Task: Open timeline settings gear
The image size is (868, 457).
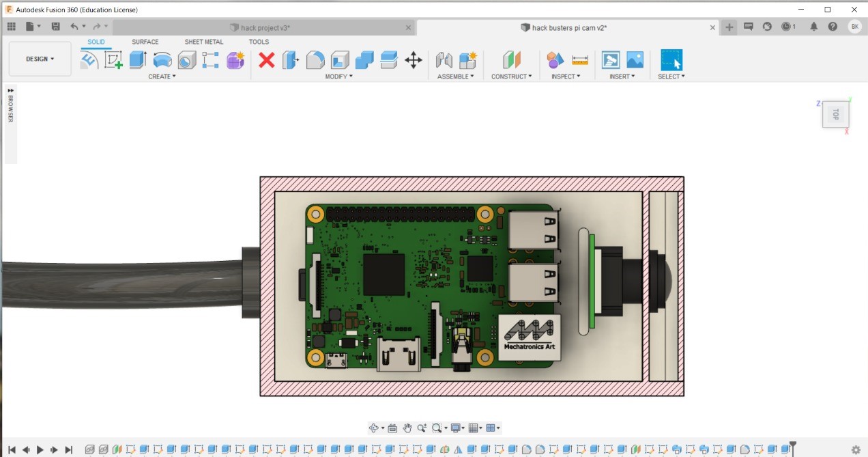Action: (856, 449)
